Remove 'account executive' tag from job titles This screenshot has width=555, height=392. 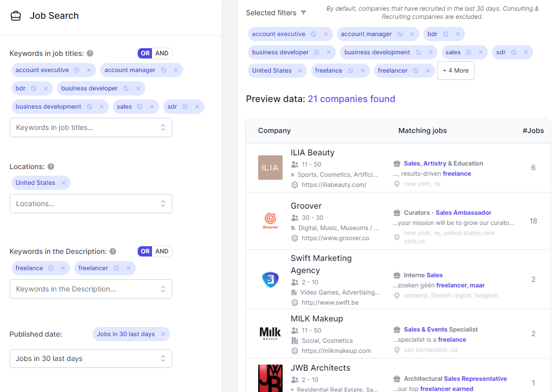point(89,70)
